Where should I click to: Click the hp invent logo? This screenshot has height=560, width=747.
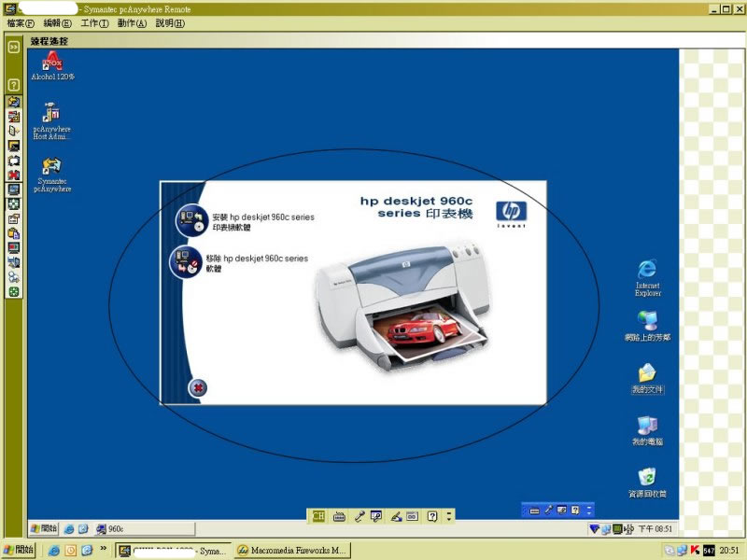tap(511, 215)
